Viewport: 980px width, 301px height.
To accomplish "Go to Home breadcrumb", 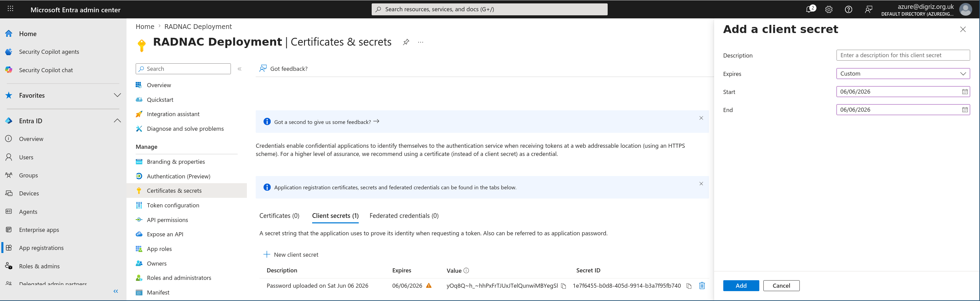I will point(145,26).
